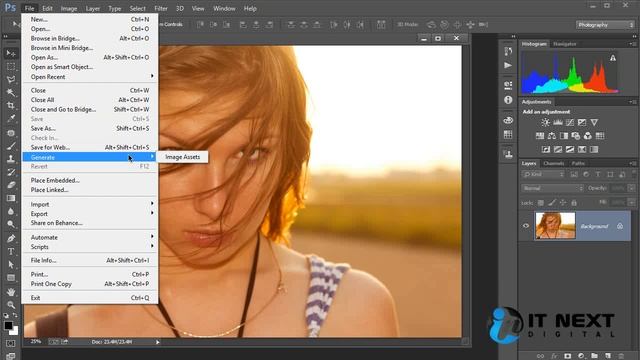Switch to the Navigator tab
The height and width of the screenshot is (360, 640).
(564, 44)
